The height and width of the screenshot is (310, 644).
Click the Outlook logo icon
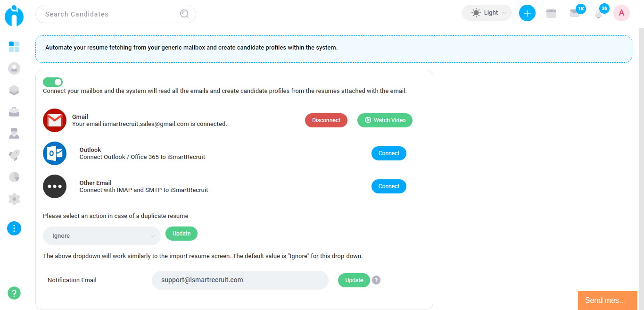pyautogui.click(x=55, y=153)
